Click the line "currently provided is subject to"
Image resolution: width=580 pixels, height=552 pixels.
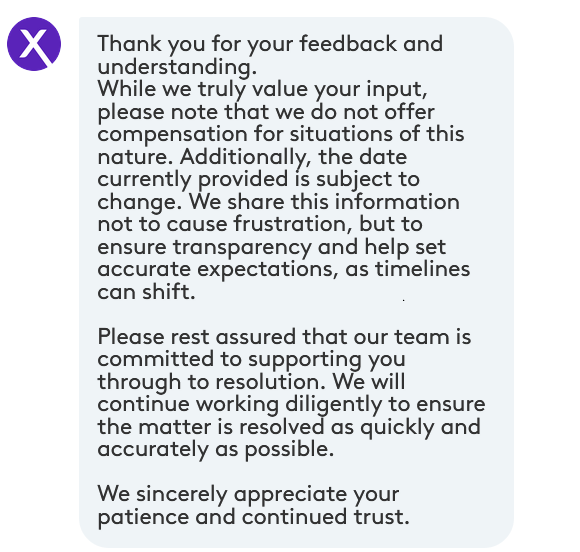point(258,179)
